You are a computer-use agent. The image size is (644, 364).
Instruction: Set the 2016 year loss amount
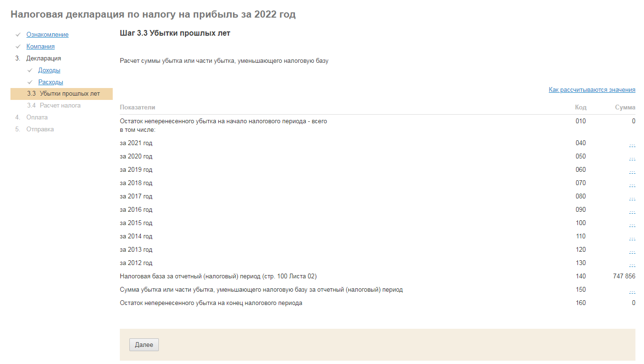[x=632, y=211]
